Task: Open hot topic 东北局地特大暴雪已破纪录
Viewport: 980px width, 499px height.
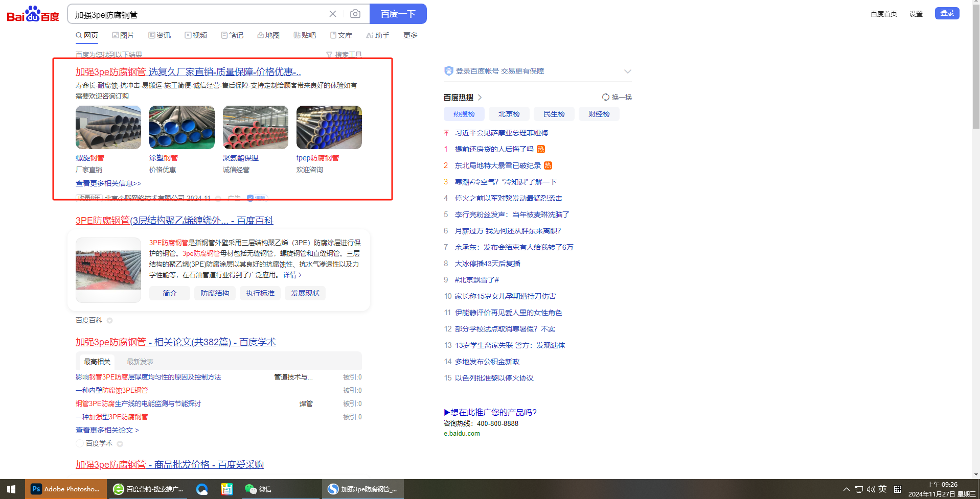Action: pos(498,165)
